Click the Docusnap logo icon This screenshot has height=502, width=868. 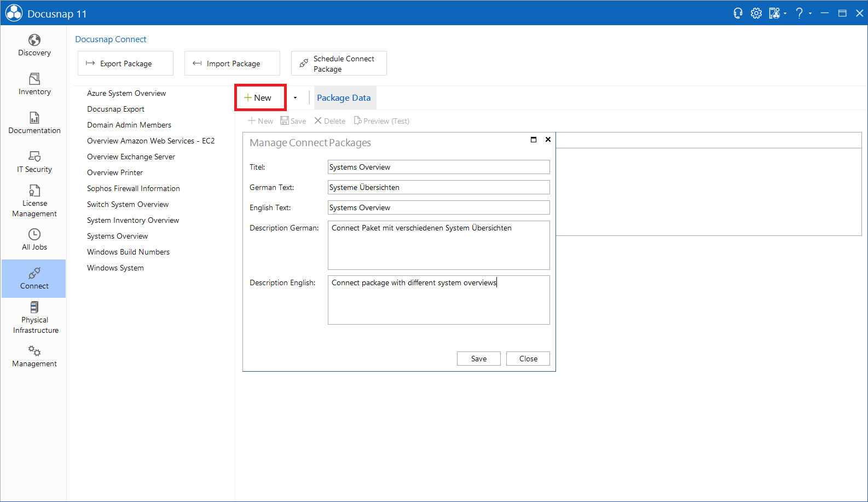(x=14, y=13)
